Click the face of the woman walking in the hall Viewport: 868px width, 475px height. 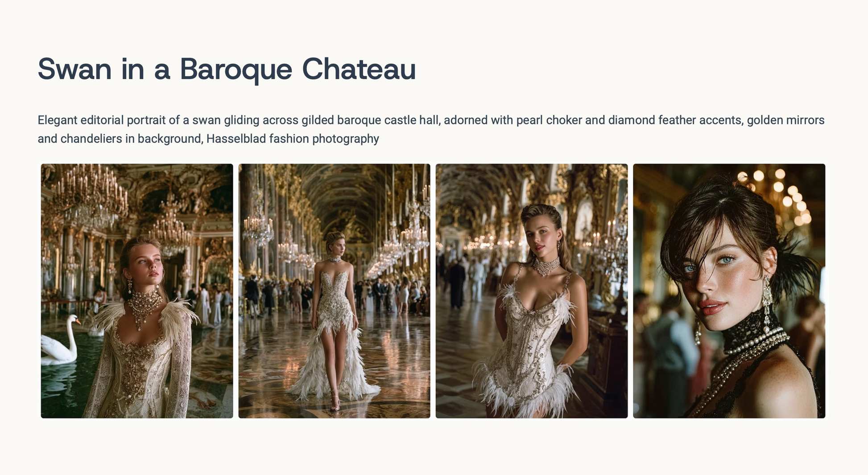[x=338, y=245]
